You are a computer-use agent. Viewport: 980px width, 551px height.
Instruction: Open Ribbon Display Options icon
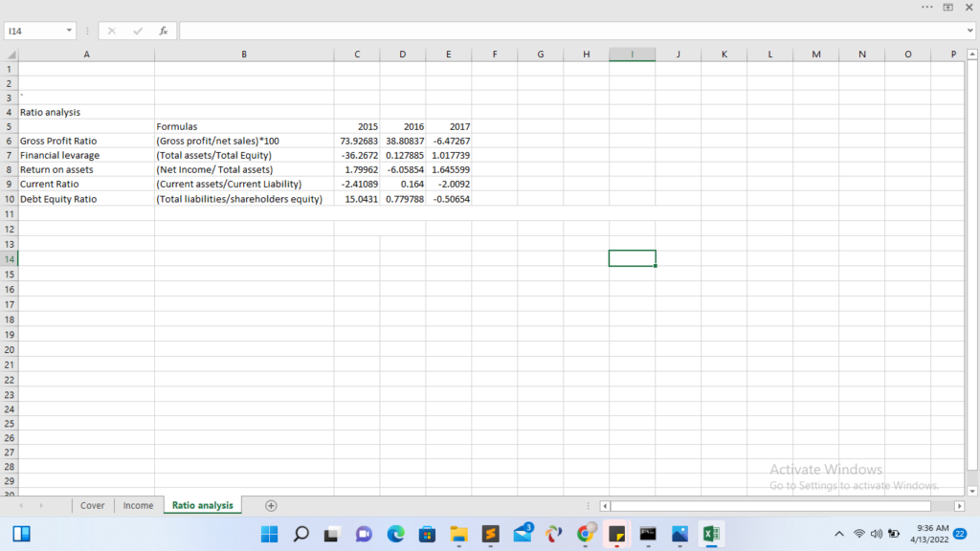point(948,8)
